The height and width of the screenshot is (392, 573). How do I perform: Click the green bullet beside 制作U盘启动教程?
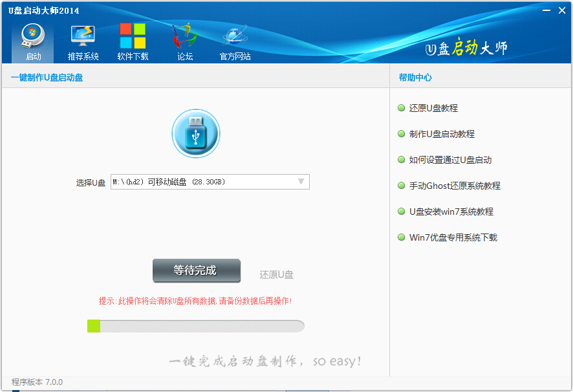(401, 134)
